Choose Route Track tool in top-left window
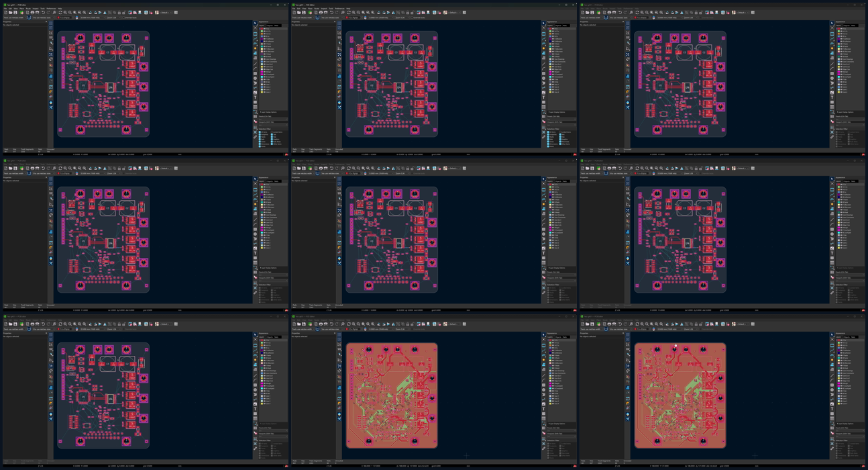Viewport: 868px width, 470px height. tap(255, 39)
